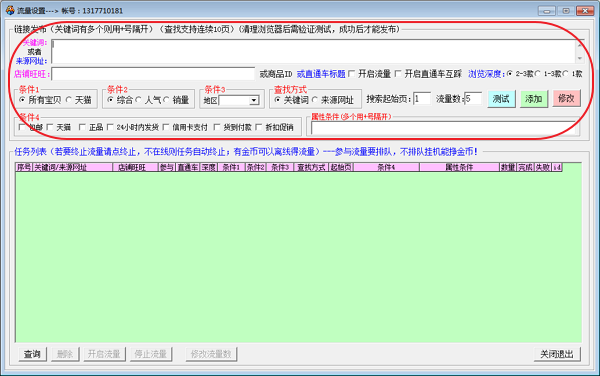Click inside the 属性条件 text field
600x376 pixels.
[x=443, y=128]
